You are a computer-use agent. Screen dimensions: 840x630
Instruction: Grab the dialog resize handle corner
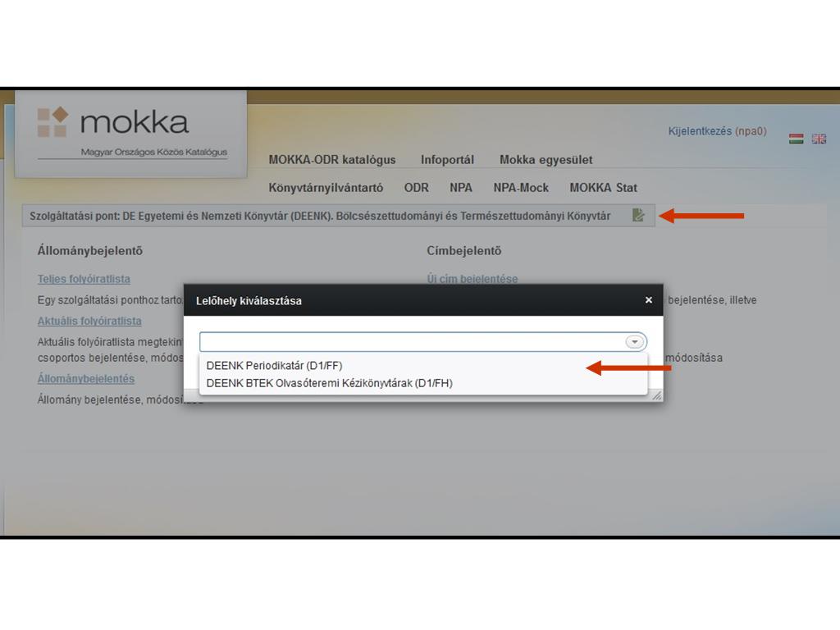[656, 395]
